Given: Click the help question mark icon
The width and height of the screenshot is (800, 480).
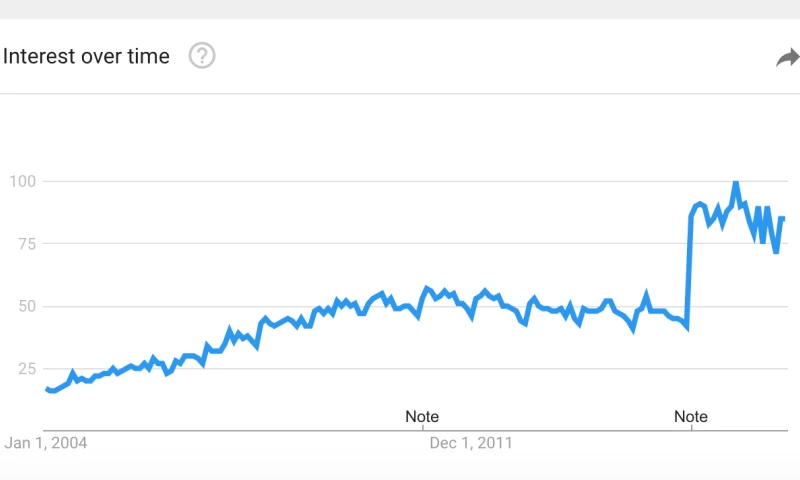Looking at the screenshot, I should (x=202, y=56).
